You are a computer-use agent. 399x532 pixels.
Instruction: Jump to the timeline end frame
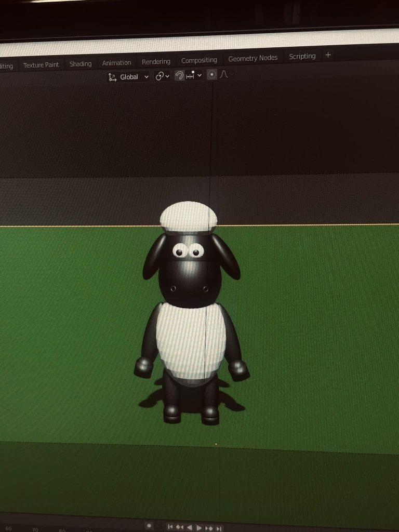(x=219, y=528)
